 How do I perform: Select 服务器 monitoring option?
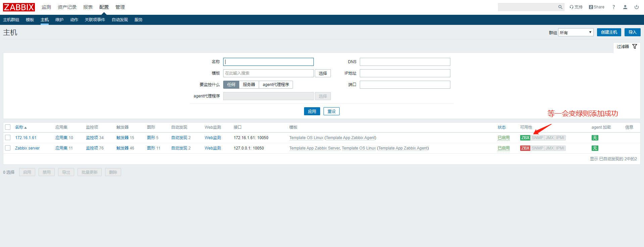click(x=249, y=85)
